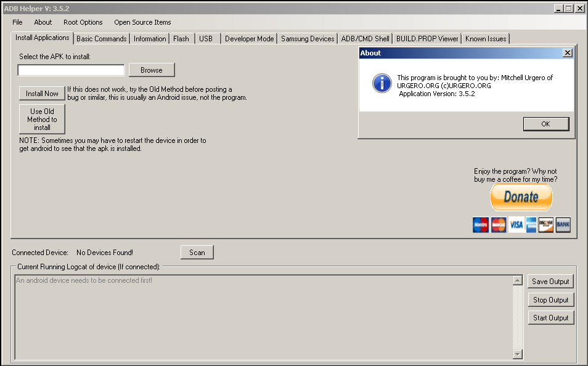Click the 'Application Version: 3.5.2' text
This screenshot has height=366, width=588.
[437, 94]
